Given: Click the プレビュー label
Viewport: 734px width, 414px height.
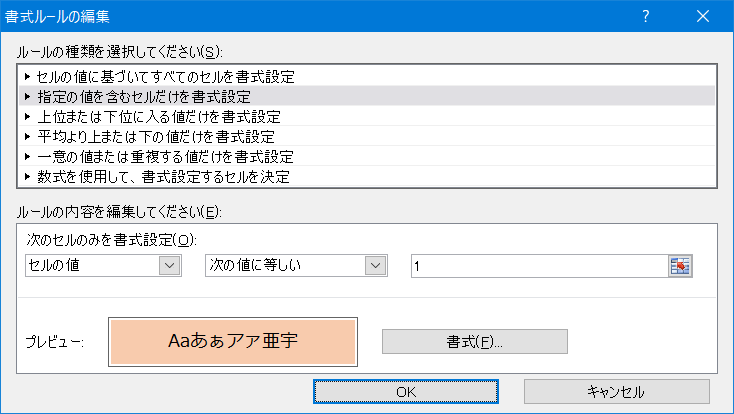Looking at the screenshot, I should pos(55,342).
